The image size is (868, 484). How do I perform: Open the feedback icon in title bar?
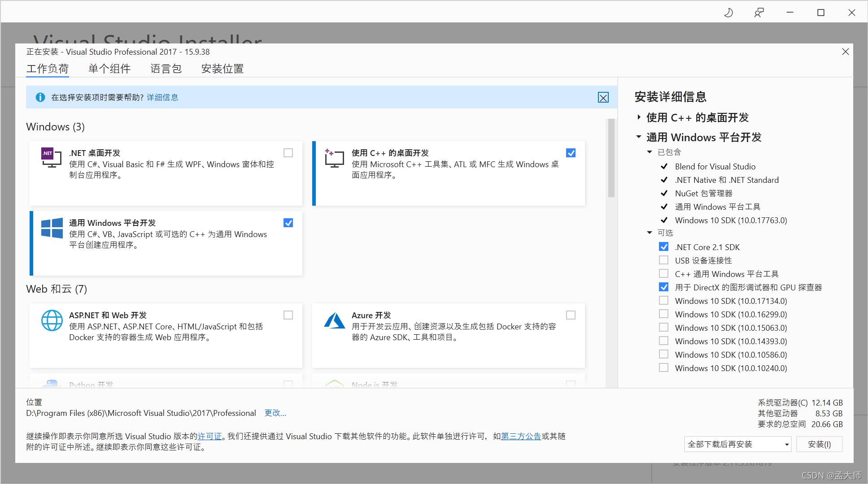click(x=759, y=13)
